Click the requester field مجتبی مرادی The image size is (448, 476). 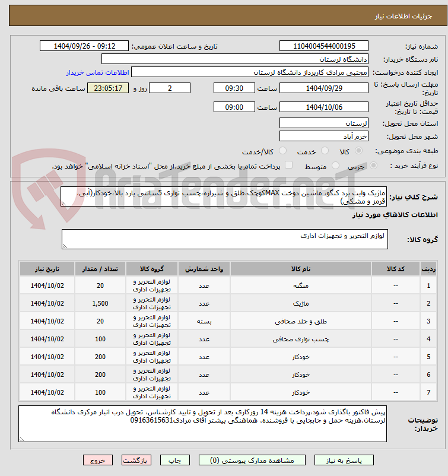click(249, 72)
